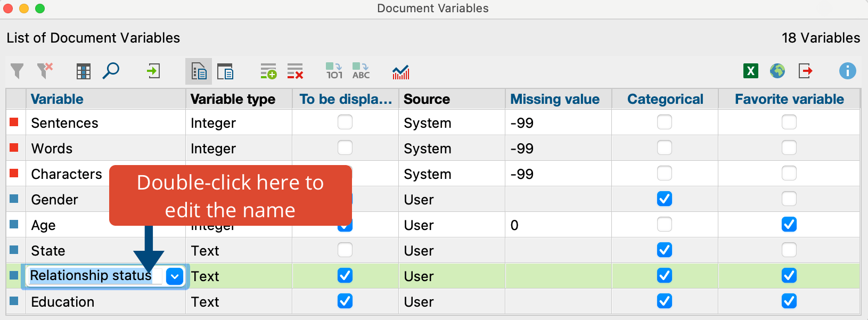868x320 pixels.
Task: Click the Relationship status name text field
Action: pyautogui.click(x=91, y=276)
